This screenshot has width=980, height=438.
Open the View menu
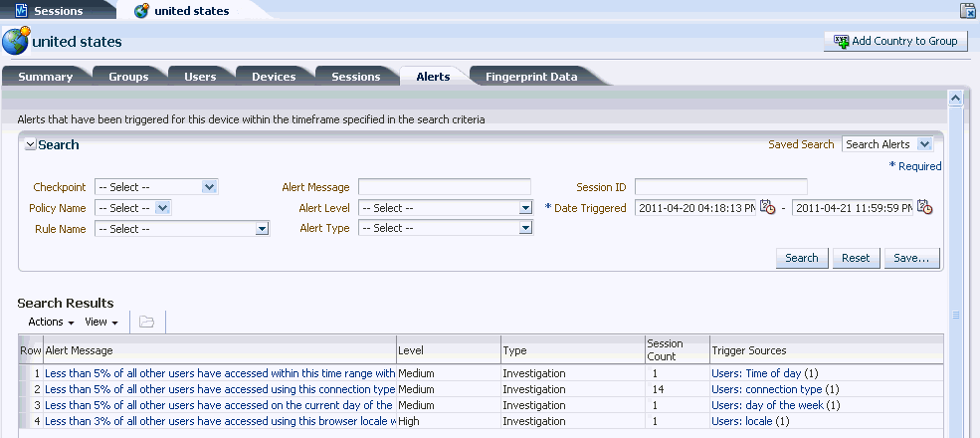101,322
